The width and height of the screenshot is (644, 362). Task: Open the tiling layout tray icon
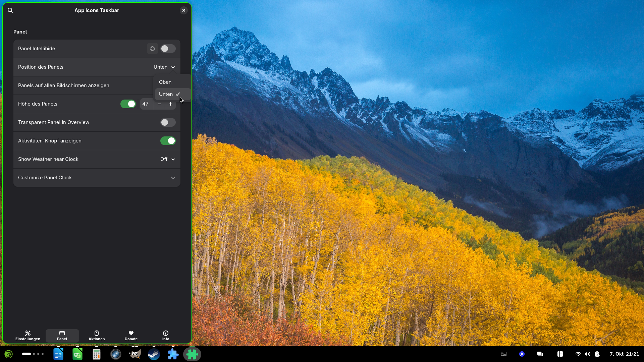point(560,354)
